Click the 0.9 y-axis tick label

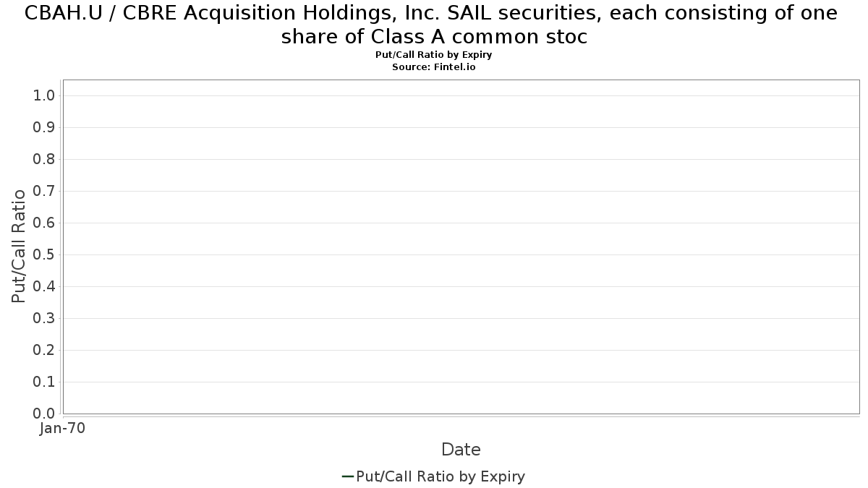pyautogui.click(x=44, y=127)
